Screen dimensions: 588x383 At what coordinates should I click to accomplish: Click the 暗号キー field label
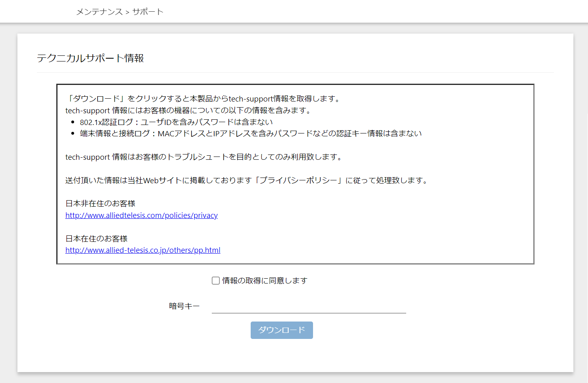click(x=184, y=306)
